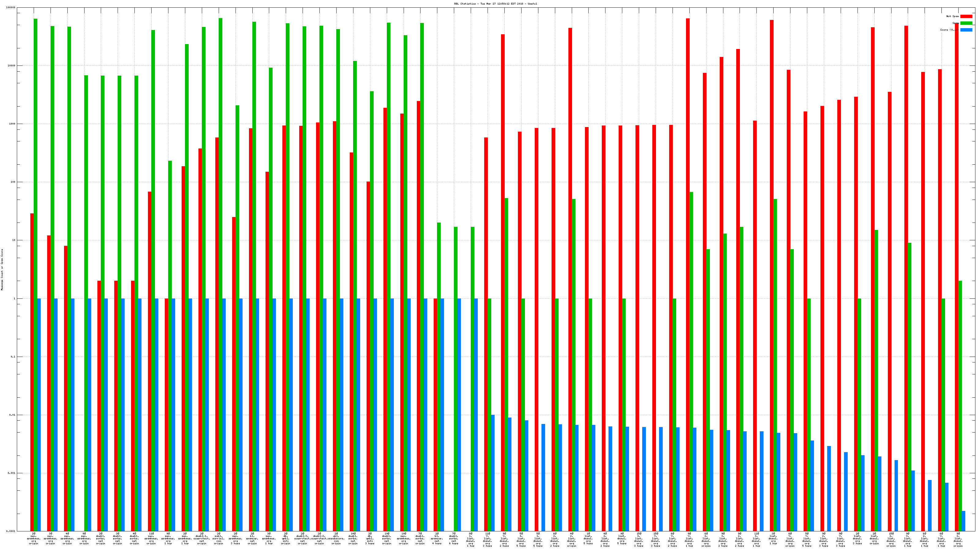Click the dnsbl-1.uceprotect.net origin x-axis label
Viewport: 980px width, 551px height.
[202, 538]
